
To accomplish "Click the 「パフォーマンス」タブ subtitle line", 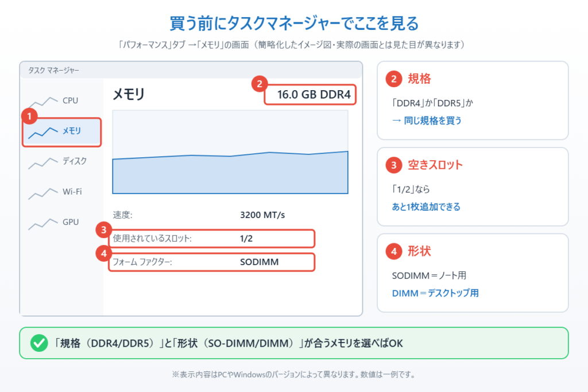I will pyautogui.click(x=291, y=45).
